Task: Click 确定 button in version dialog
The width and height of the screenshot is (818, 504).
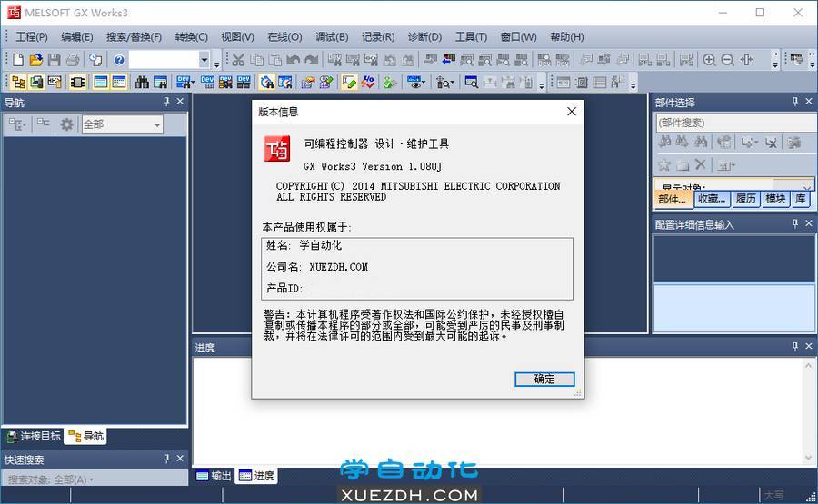Action: click(544, 380)
